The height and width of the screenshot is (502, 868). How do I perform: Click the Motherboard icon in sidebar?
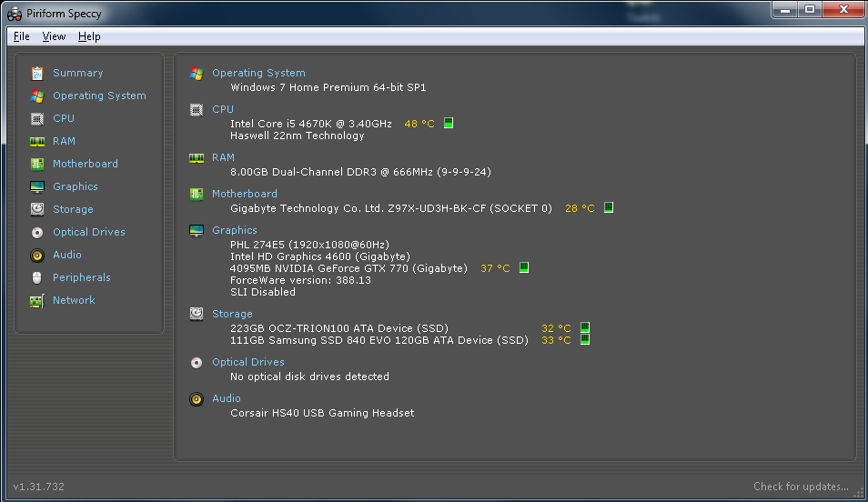[x=37, y=164]
